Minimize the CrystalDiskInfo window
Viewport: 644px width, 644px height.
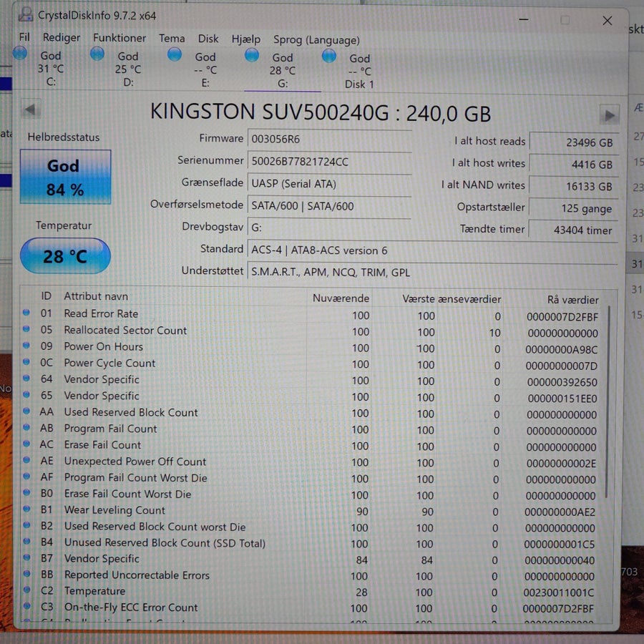pos(523,19)
